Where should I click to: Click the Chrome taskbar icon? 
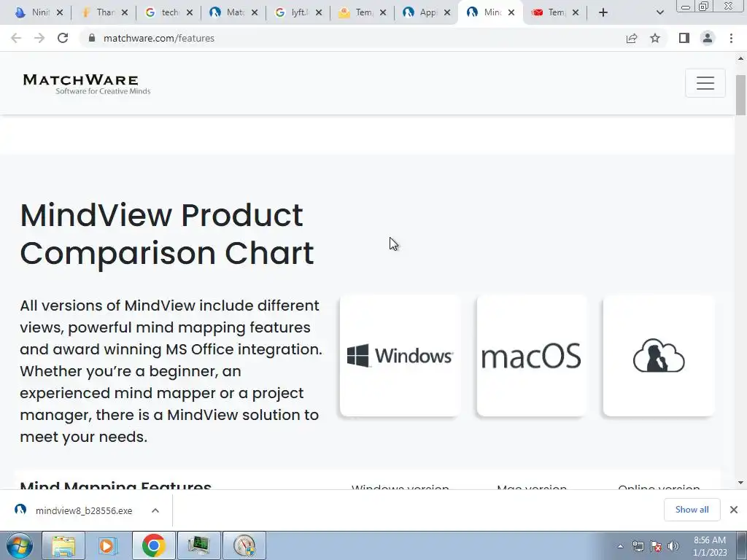pos(153,545)
